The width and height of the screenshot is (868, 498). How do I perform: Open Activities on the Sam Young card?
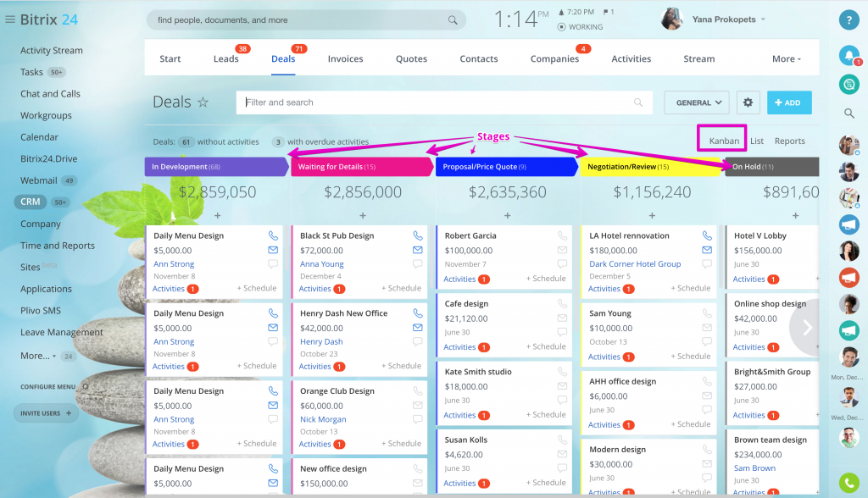[604, 357]
